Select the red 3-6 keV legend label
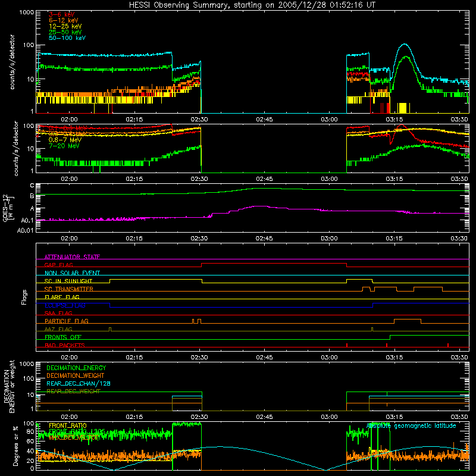Viewport: 476px width, 476px height. (x=61, y=14)
